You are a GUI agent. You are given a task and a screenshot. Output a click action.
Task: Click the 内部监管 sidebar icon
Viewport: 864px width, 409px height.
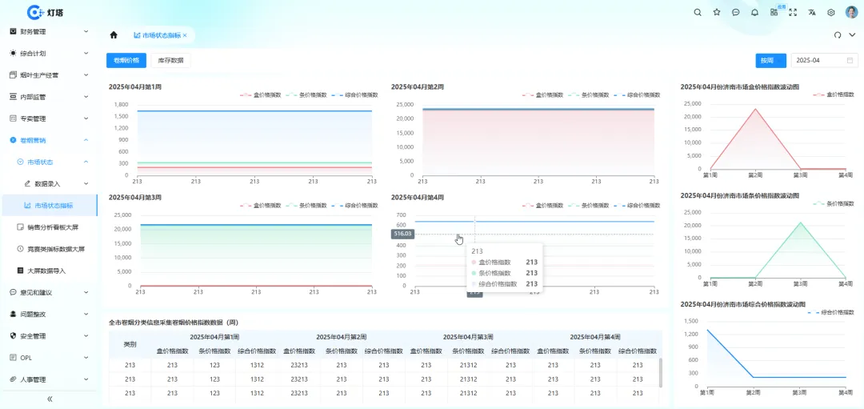click(x=13, y=96)
